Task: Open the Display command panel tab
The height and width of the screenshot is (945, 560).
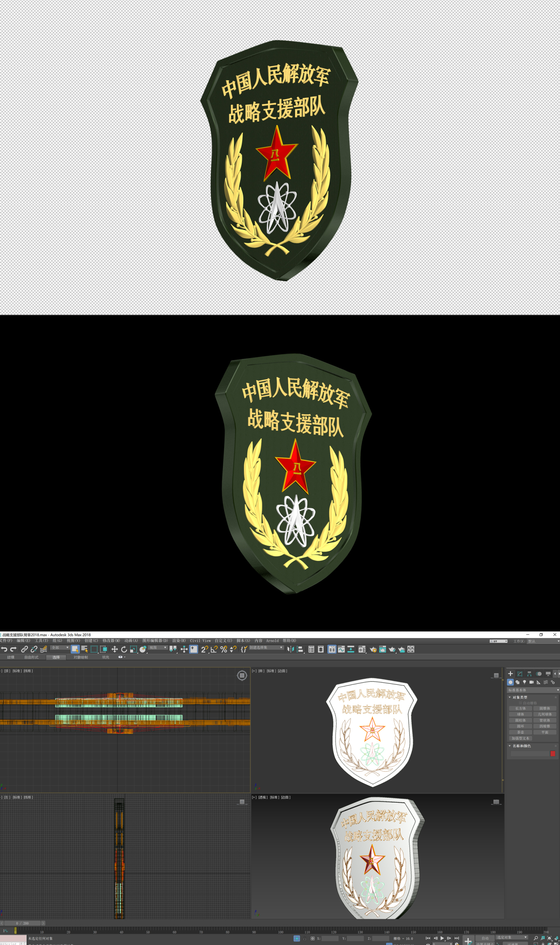Action: [548, 674]
